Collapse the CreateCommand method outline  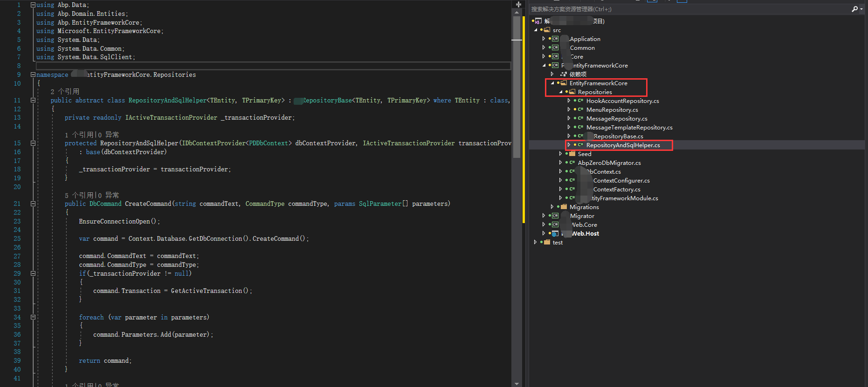point(33,204)
